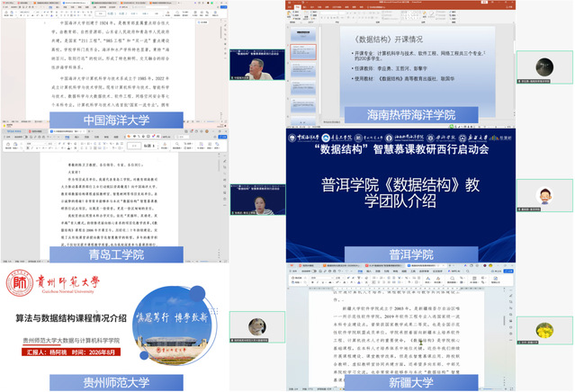Image resolution: width=575 pixels, height=392 pixels.
Task: Select the participant tile with cartoon boy avatar
Action: click(x=544, y=195)
